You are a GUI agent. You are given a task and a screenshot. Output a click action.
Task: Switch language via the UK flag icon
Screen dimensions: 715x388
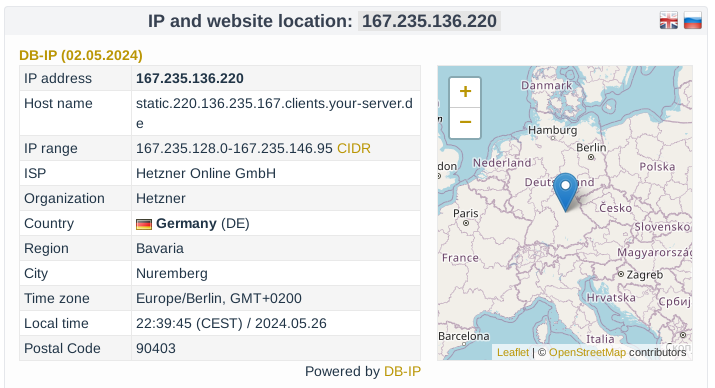pos(668,21)
